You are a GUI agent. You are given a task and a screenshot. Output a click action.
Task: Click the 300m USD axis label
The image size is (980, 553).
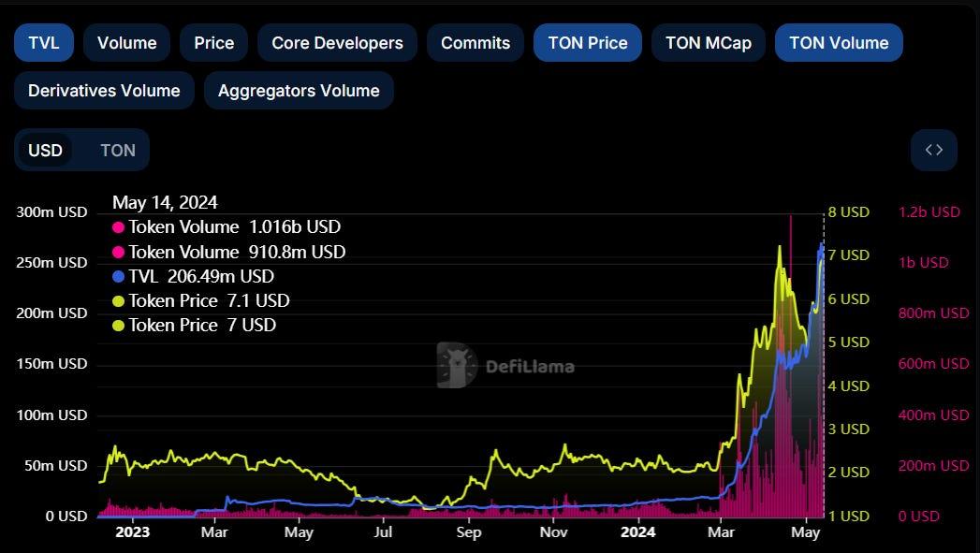(52, 212)
